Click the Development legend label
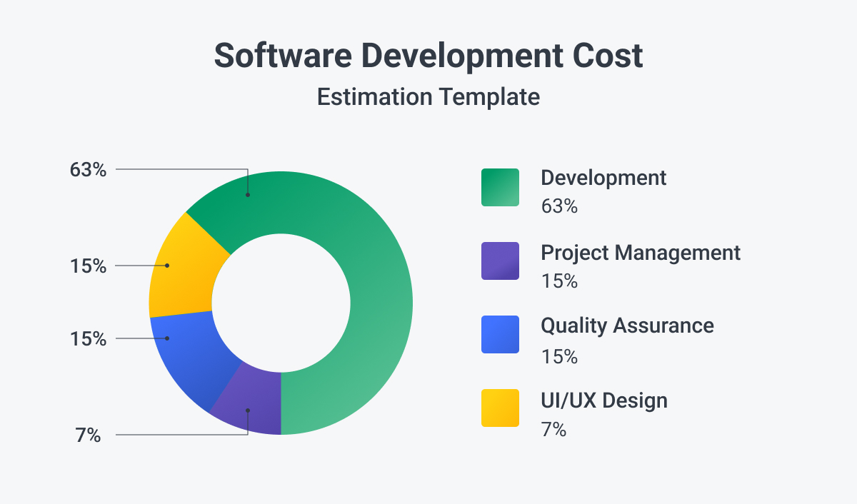Image resolution: width=857 pixels, height=504 pixels. [x=603, y=178]
